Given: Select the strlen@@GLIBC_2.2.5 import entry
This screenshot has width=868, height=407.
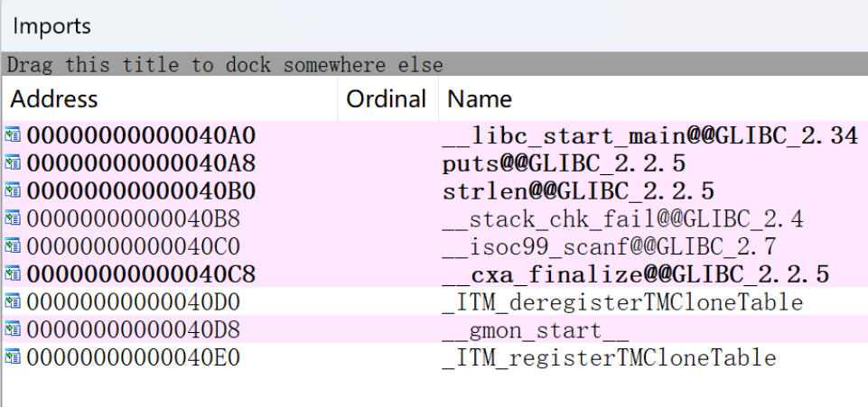Looking at the screenshot, I should pos(578,190).
